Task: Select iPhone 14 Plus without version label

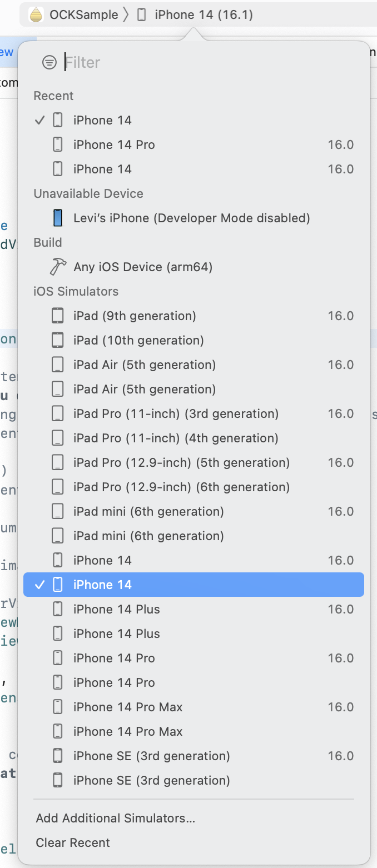Action: pos(194,633)
